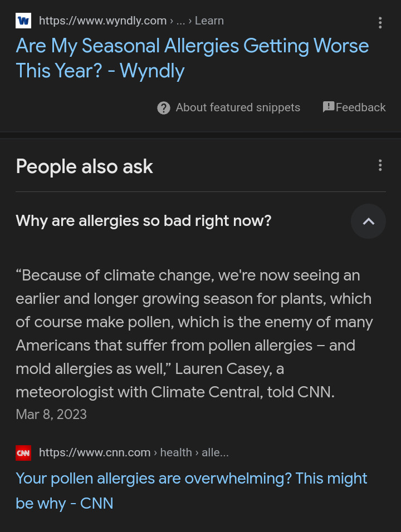Viewport: 401px width, 532px height.
Task: Click the 'Learn' breadcrumb in the Wyndly URL
Action: 209,21
